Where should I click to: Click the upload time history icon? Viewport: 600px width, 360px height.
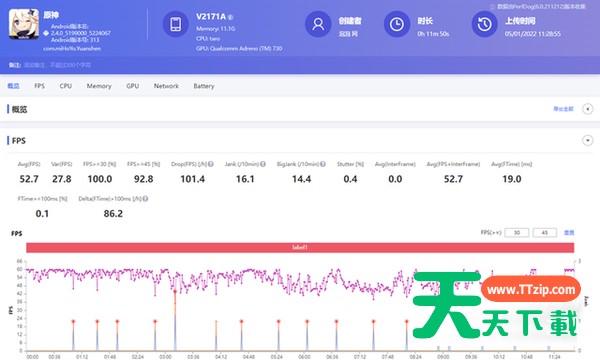484,24
